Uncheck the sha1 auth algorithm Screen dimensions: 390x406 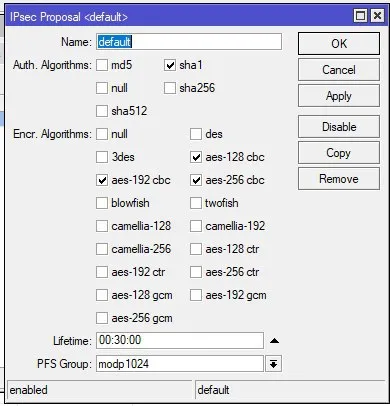(170, 65)
